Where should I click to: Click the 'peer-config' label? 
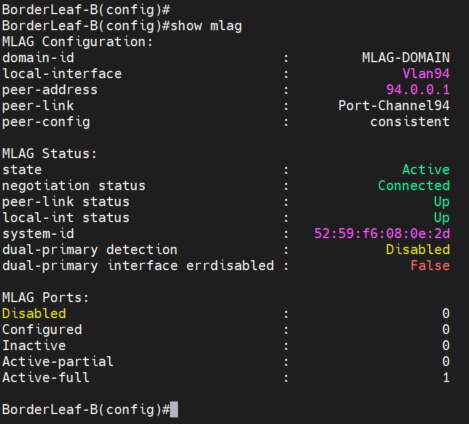click(x=46, y=122)
